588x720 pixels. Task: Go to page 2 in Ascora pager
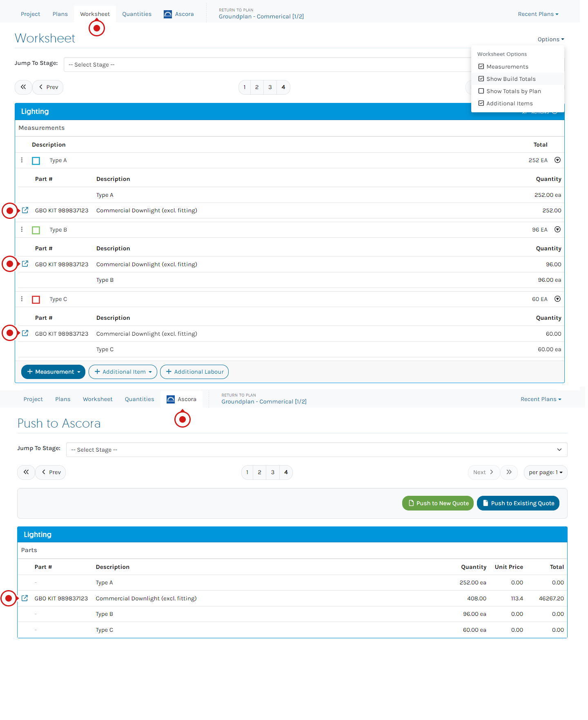pos(259,472)
